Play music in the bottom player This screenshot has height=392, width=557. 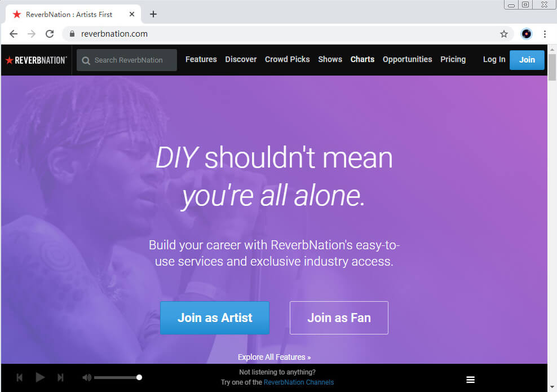coord(40,377)
